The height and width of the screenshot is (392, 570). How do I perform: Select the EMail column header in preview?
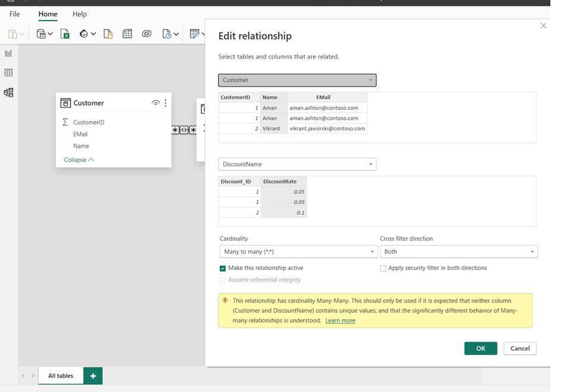327,97
